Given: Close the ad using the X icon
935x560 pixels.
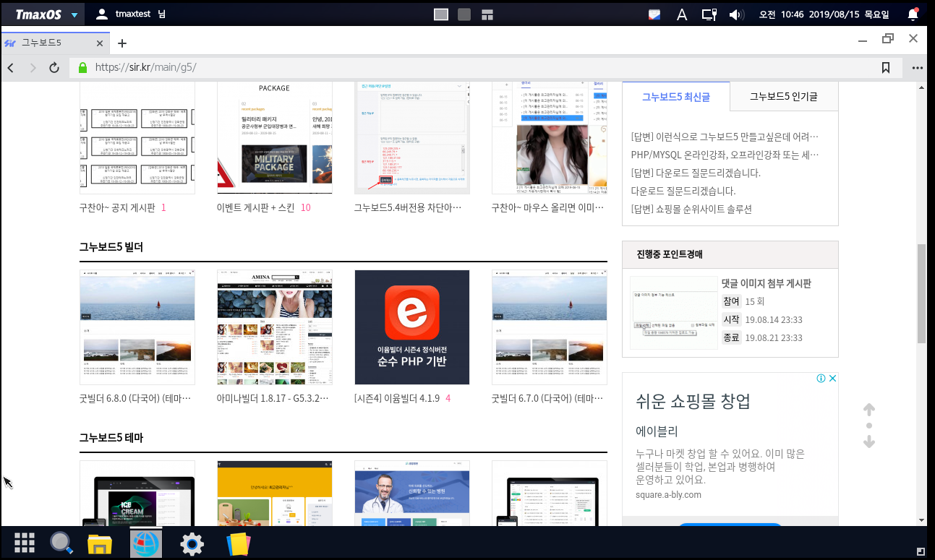Looking at the screenshot, I should pos(832,379).
